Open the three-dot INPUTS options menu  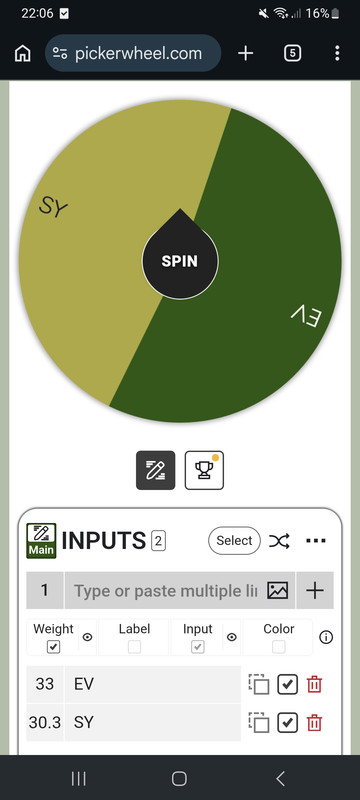(x=316, y=541)
